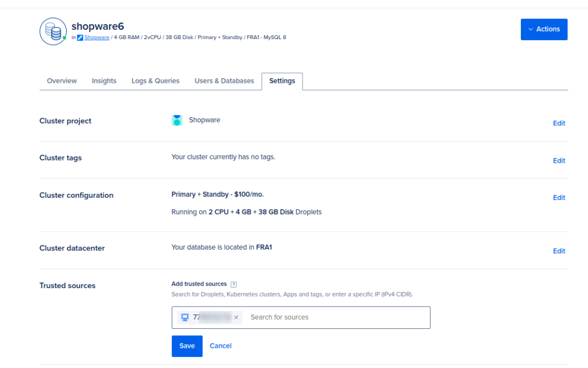Open the Users & Databases tab
Image resolution: width=588 pixels, height=368 pixels.
click(x=225, y=81)
